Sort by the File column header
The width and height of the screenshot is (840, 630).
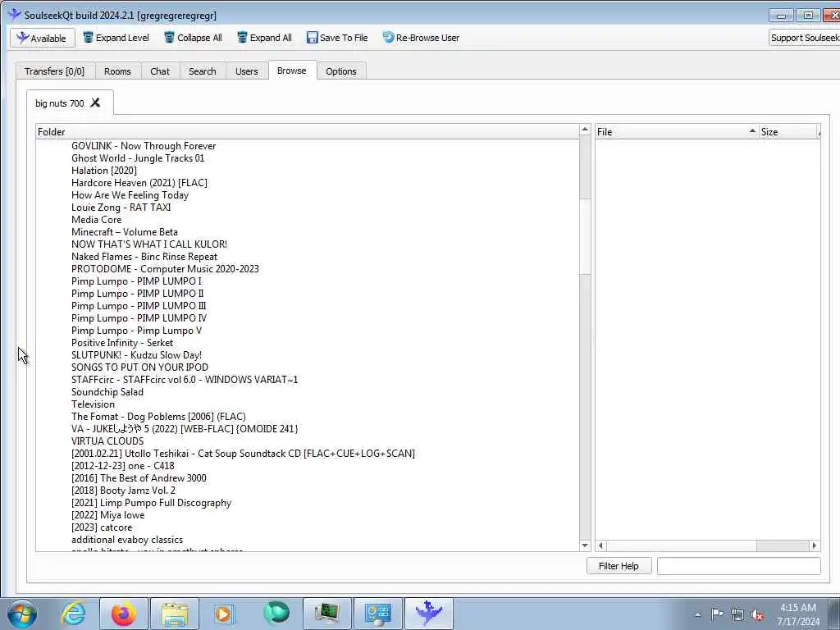[677, 132]
